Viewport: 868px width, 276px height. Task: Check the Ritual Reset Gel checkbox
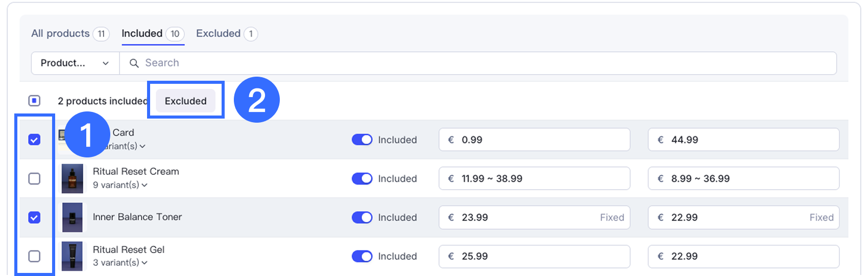click(x=34, y=256)
